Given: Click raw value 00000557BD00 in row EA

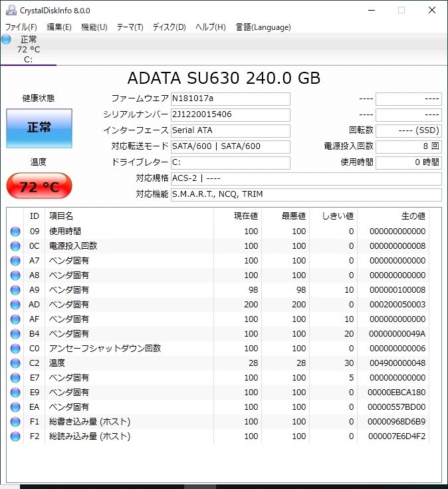Looking at the screenshot, I should [397, 407].
